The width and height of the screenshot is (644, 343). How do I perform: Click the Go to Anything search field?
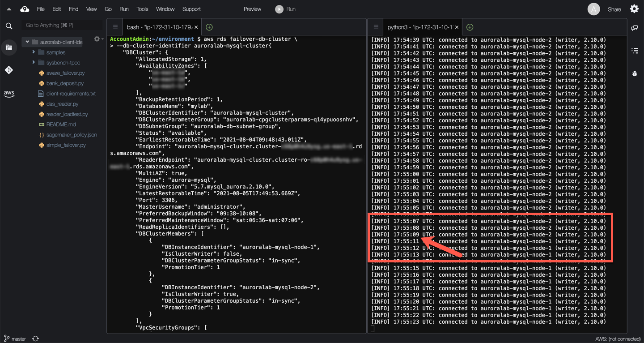62,25
